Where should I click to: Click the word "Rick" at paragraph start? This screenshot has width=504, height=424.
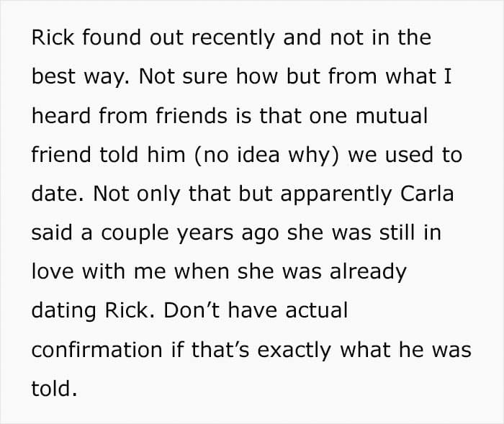pos(53,37)
